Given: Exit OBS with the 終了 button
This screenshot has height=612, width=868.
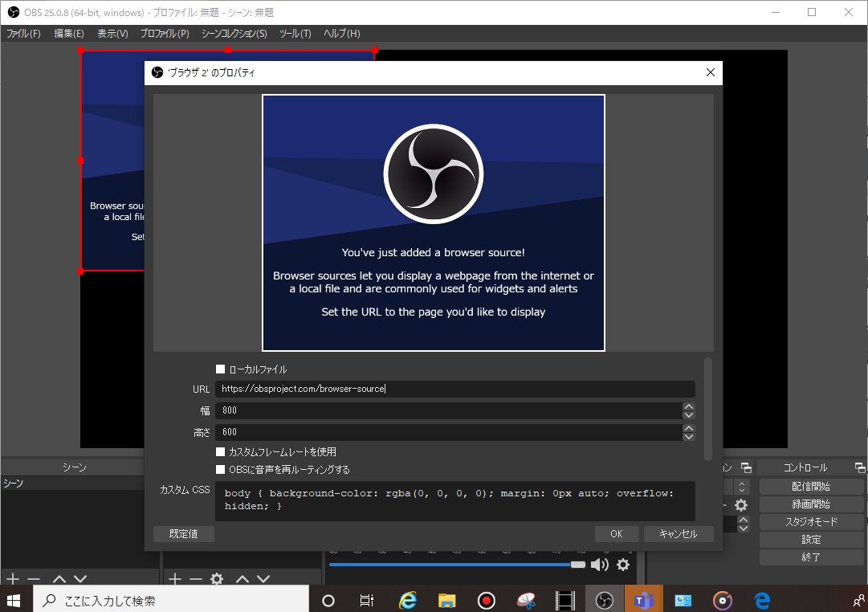Looking at the screenshot, I should pos(811,557).
